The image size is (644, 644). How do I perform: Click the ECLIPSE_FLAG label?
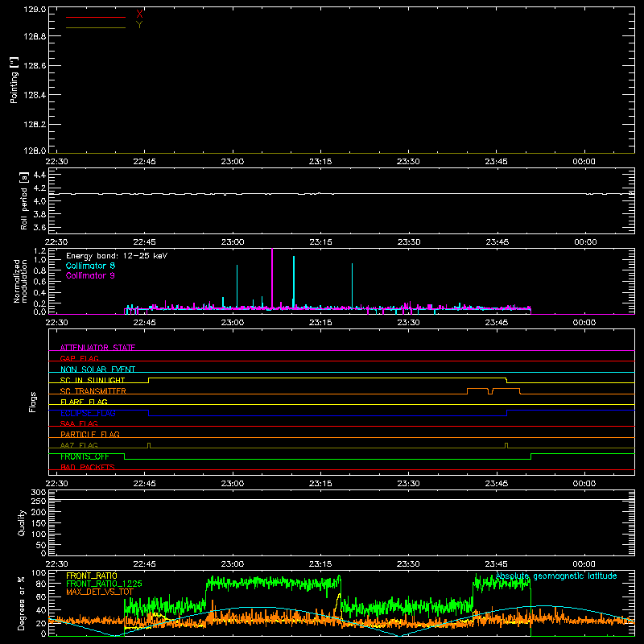coord(88,413)
